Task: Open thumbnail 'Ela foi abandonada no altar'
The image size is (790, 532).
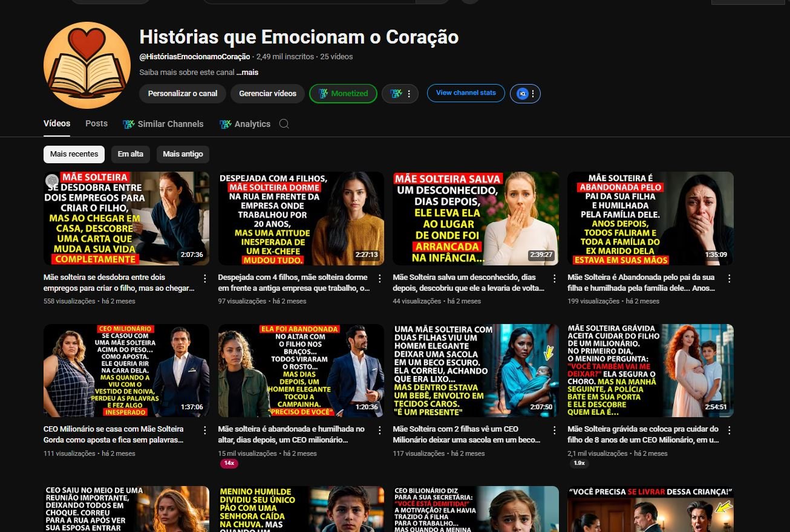Action: 301,371
